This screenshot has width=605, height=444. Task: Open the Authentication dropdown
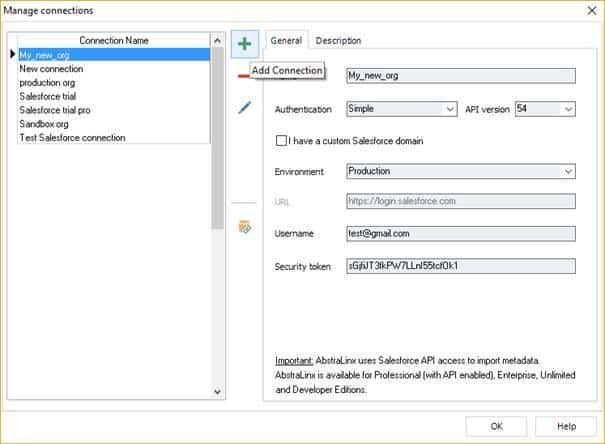(x=401, y=108)
